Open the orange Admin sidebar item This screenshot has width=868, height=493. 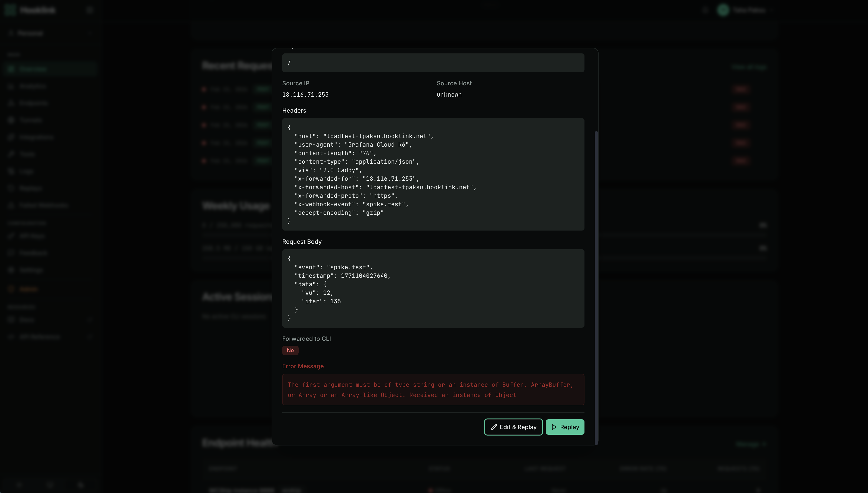29,289
